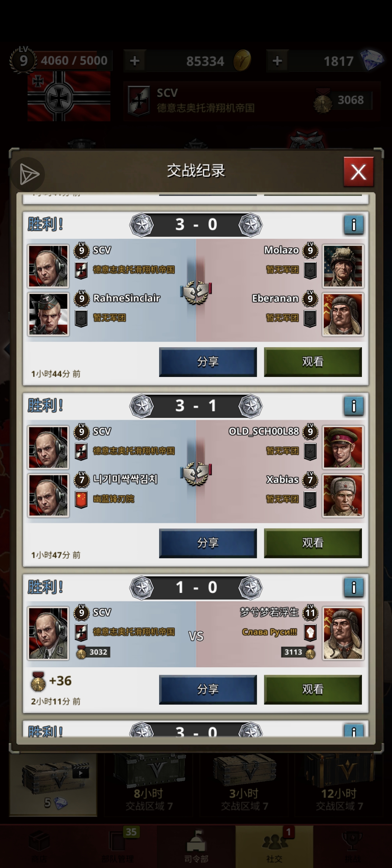Open the 社交 social tab in bottom bar
This screenshot has width=392, height=868.
click(274, 846)
